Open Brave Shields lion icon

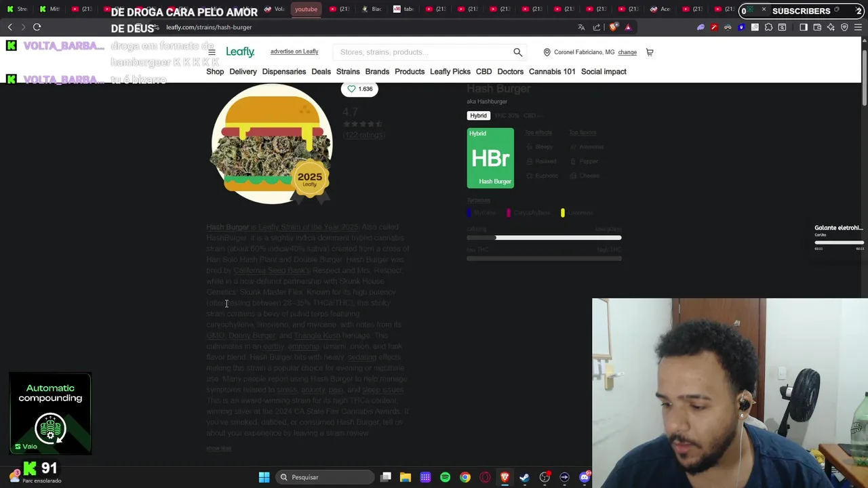pos(614,27)
